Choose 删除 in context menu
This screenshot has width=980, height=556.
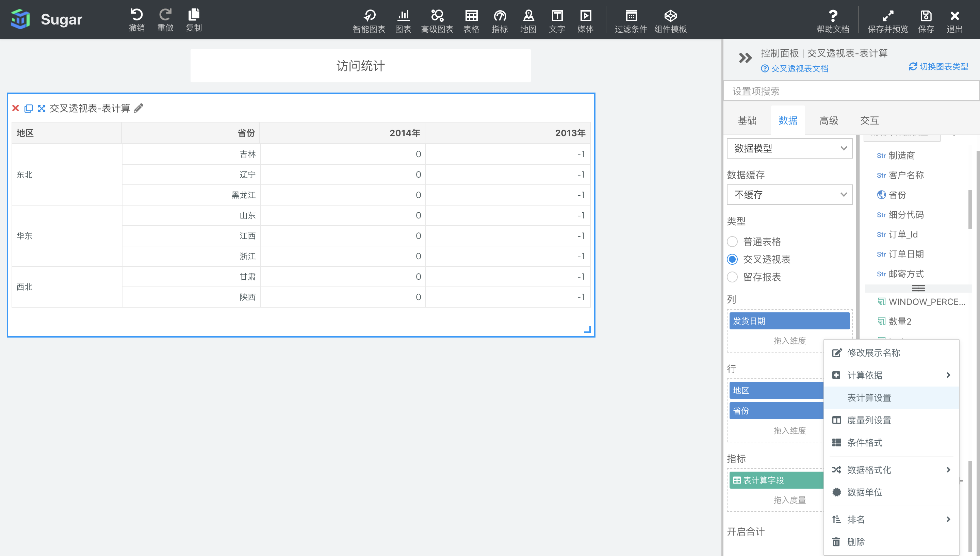(x=892, y=542)
